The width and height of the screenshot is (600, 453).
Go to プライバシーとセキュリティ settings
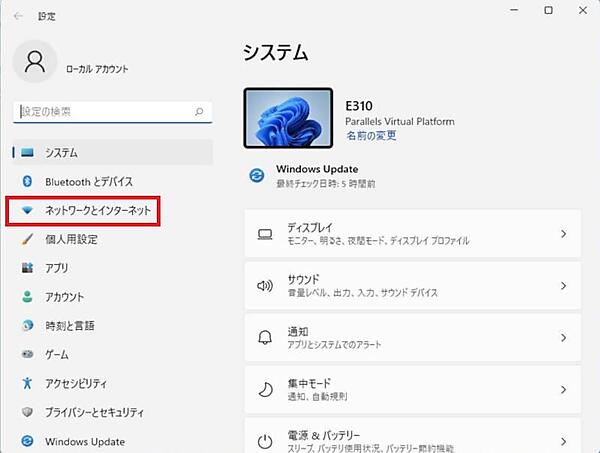[112, 412]
